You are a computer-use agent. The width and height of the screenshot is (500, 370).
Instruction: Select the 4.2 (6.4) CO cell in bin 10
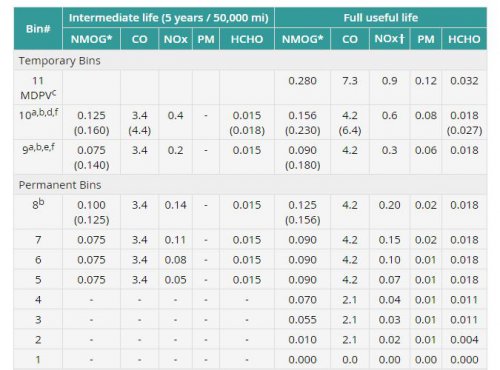pyautogui.click(x=350, y=123)
